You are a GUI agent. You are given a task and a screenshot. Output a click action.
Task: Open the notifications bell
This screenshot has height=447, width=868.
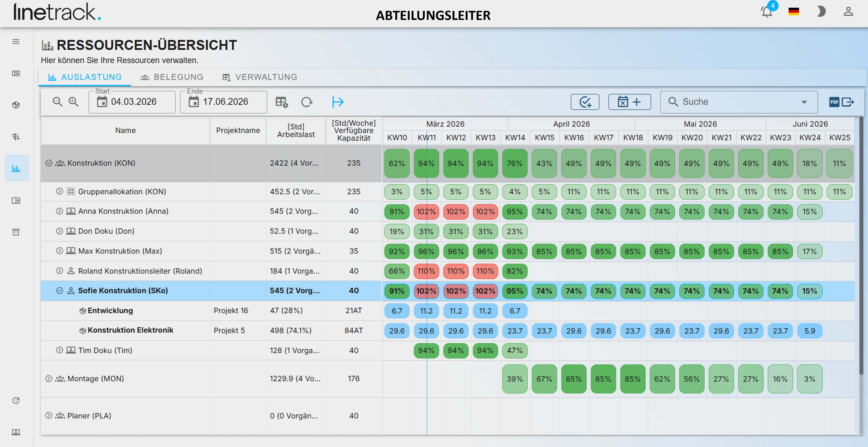pyautogui.click(x=767, y=11)
